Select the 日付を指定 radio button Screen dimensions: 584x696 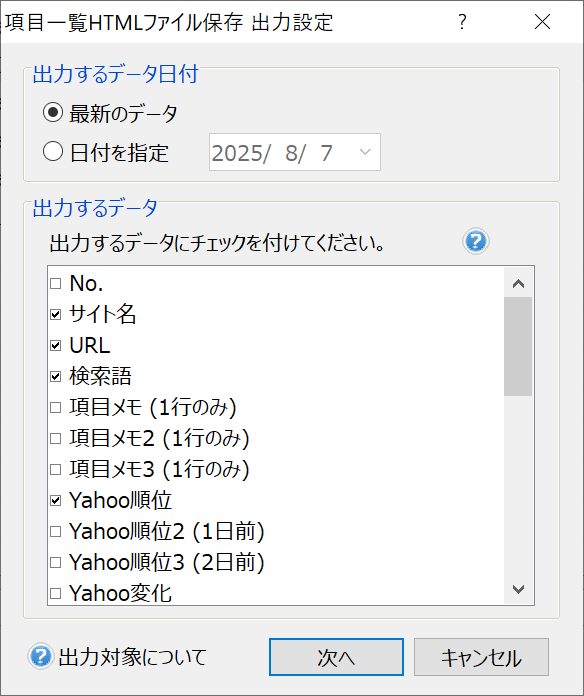[53, 152]
